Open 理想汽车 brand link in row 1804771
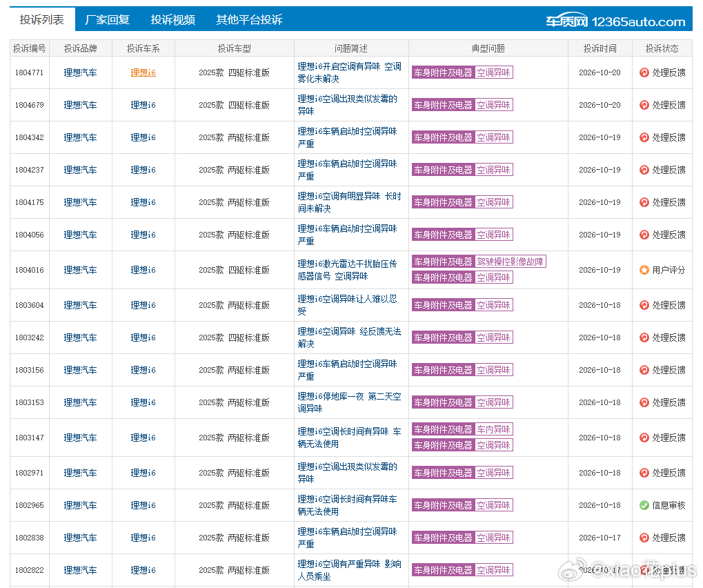This screenshot has width=703, height=588. 80,72
